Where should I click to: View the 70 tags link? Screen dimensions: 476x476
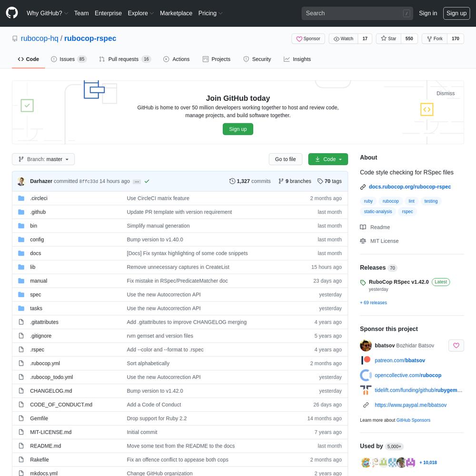tap(329, 181)
